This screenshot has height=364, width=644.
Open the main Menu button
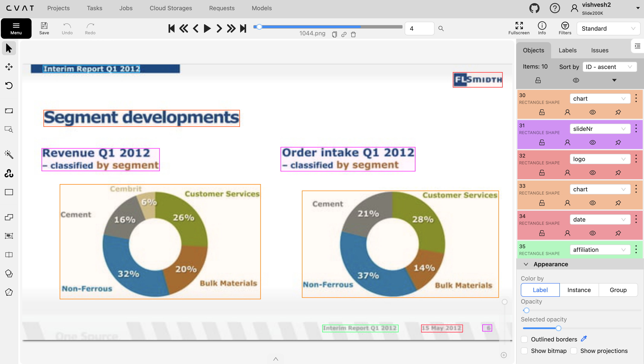(16, 28)
